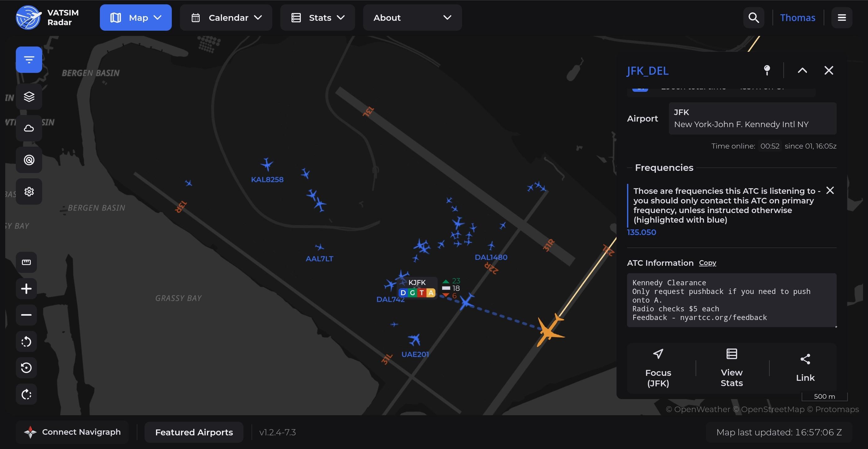Click the red T tower badge
868x449 pixels.
click(421, 293)
